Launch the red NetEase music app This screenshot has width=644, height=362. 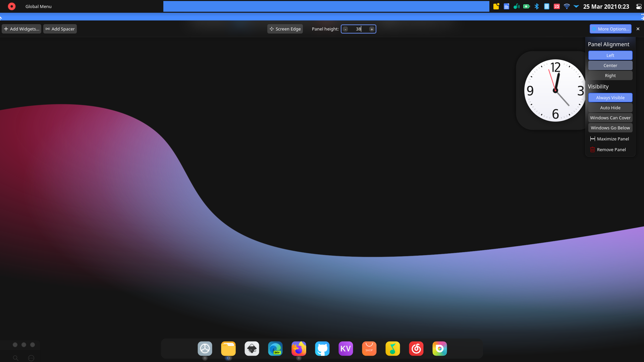tap(416, 349)
